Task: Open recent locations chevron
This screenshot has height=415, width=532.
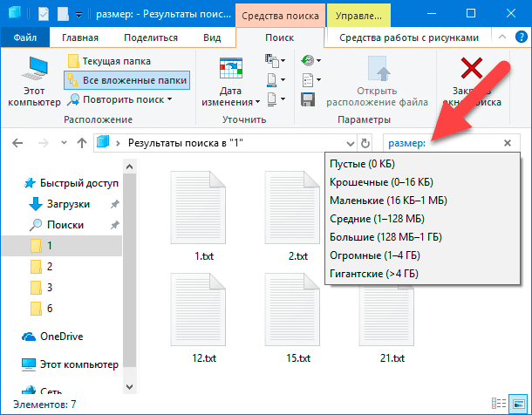Action: (x=64, y=143)
